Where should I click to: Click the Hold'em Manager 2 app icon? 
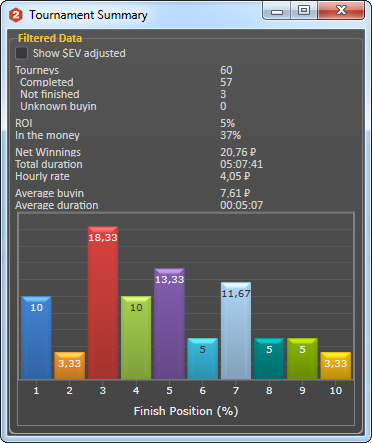16,15
